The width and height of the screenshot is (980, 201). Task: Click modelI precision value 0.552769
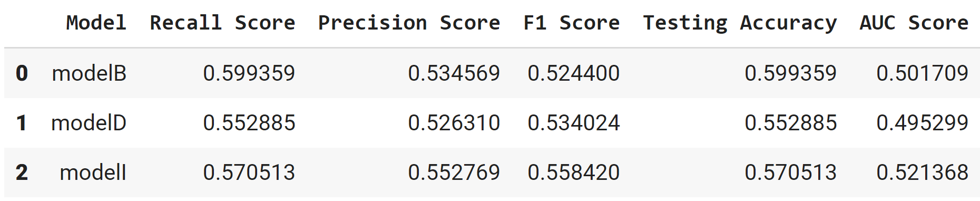click(x=454, y=173)
